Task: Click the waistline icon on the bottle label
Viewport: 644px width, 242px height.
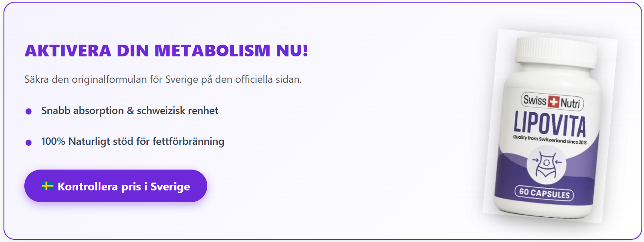Action: coord(544,163)
